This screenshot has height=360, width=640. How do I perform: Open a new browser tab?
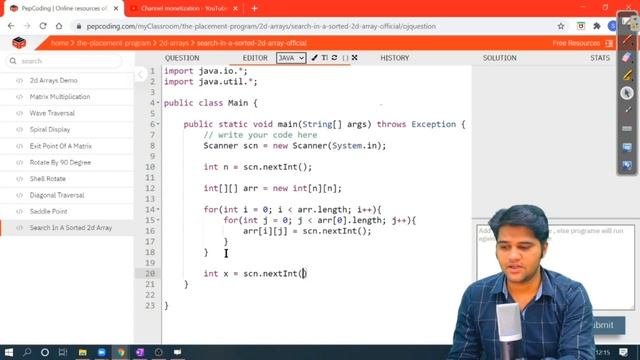254,8
